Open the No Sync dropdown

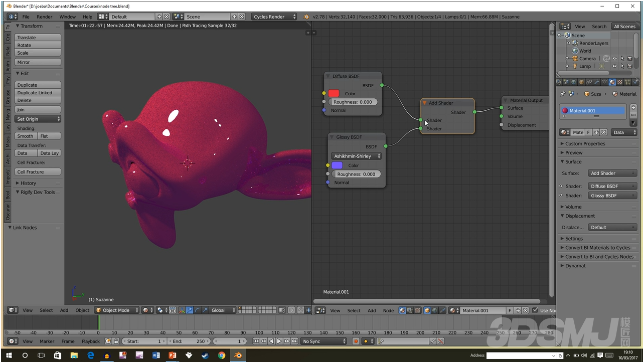pos(324,341)
